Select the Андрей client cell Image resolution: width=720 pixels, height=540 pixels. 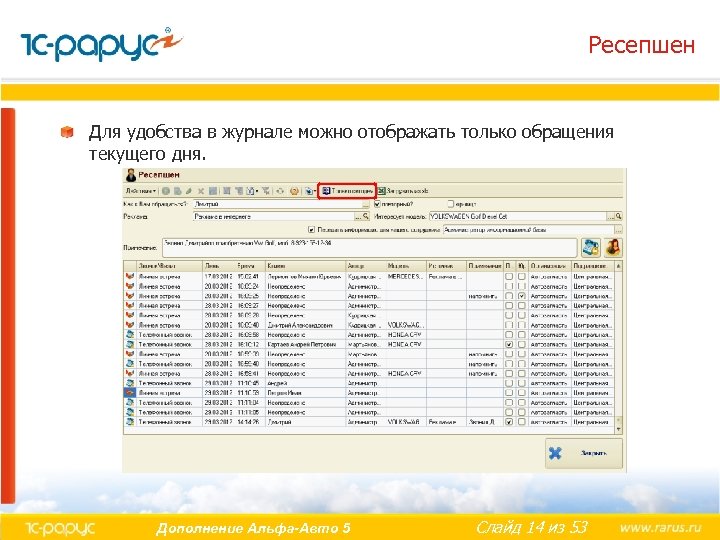305,383
